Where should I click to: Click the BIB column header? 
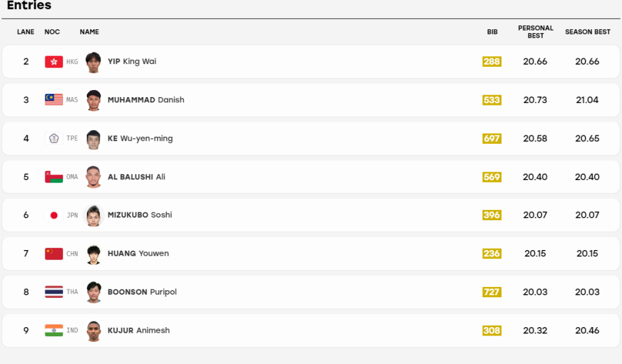click(492, 32)
